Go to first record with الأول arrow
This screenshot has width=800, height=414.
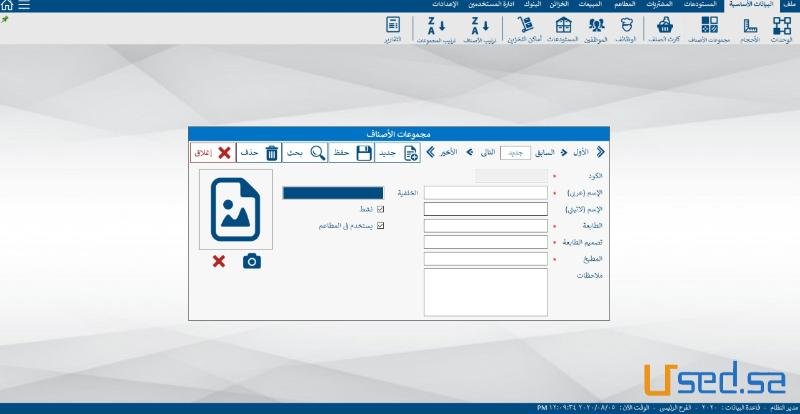point(600,152)
